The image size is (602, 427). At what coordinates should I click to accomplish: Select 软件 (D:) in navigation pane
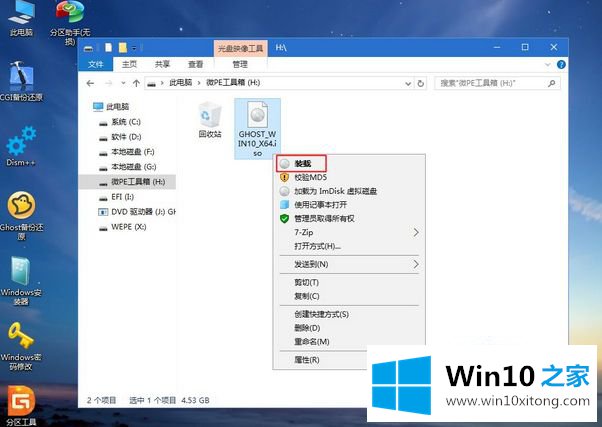tap(120, 137)
